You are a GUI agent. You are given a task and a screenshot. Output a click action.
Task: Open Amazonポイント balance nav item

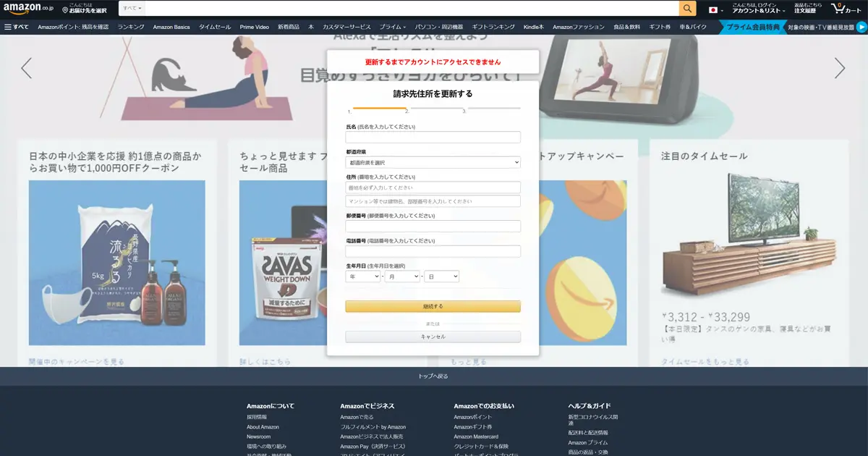coord(73,27)
